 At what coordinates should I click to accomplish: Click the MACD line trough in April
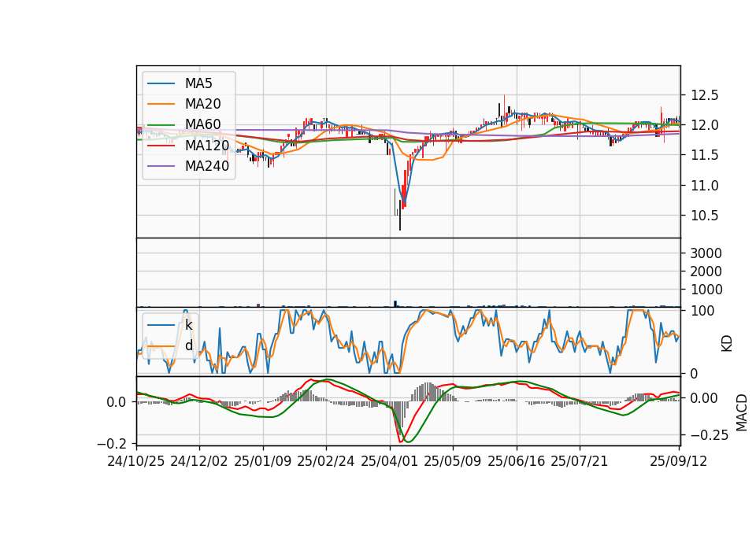(x=400, y=441)
